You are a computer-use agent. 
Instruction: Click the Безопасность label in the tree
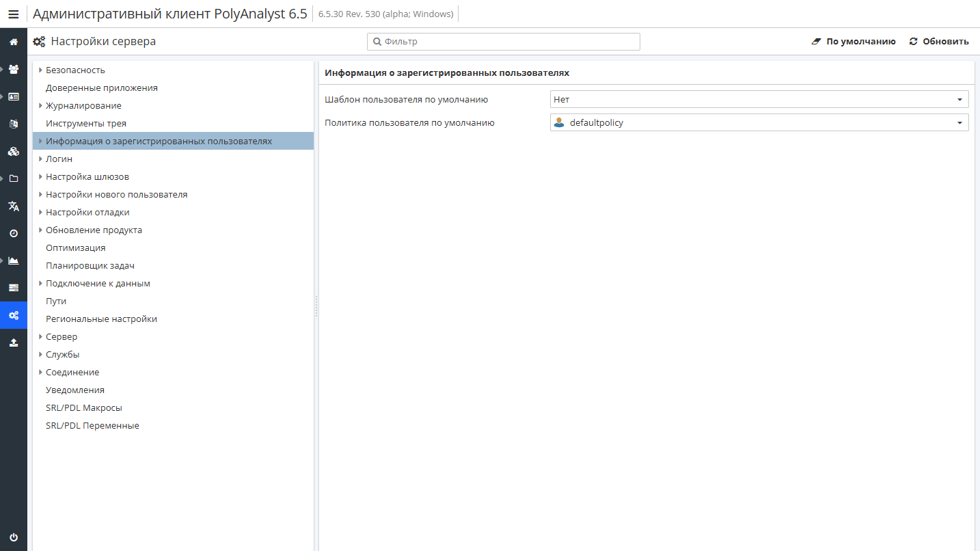[x=75, y=70]
